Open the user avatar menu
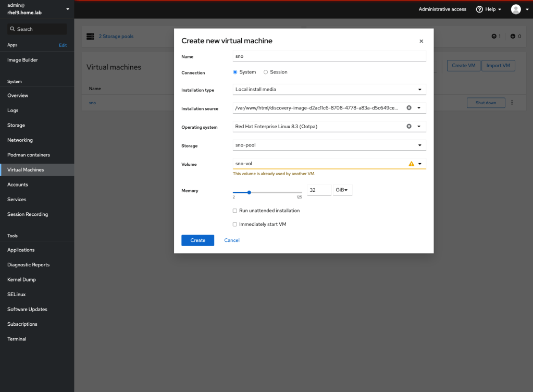Image resolution: width=533 pixels, height=392 pixels. pos(516,9)
